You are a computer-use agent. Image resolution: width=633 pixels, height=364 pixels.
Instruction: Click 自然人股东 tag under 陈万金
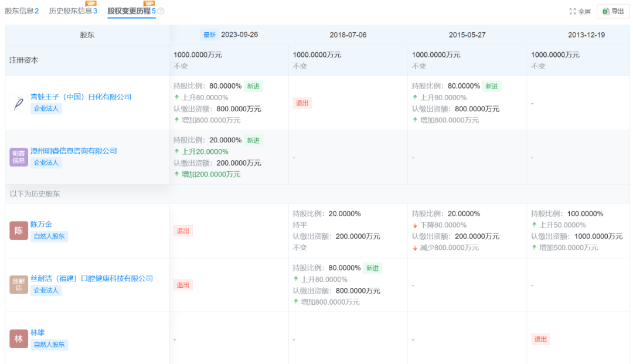point(49,236)
